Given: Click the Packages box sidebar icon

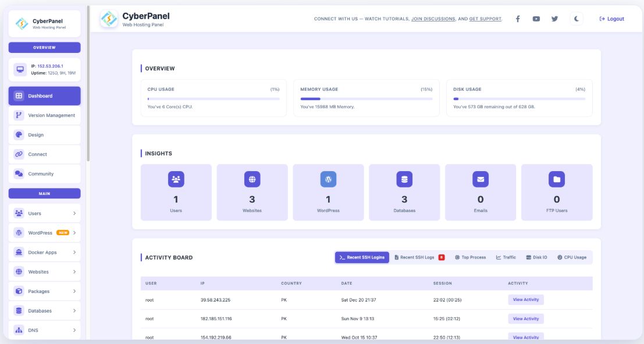Looking at the screenshot, I should [19, 292].
